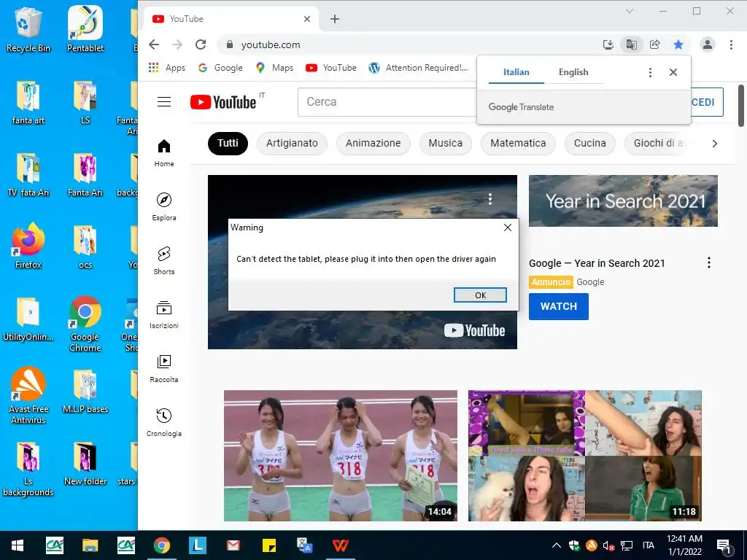Show hidden system tray icons
The width and height of the screenshot is (747, 560).
pos(556,545)
